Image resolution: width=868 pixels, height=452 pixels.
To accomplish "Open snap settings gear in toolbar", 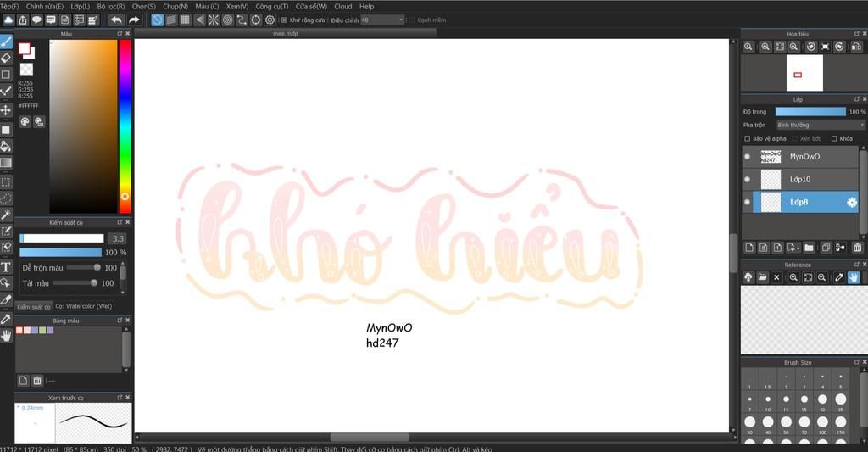I will click(270, 20).
